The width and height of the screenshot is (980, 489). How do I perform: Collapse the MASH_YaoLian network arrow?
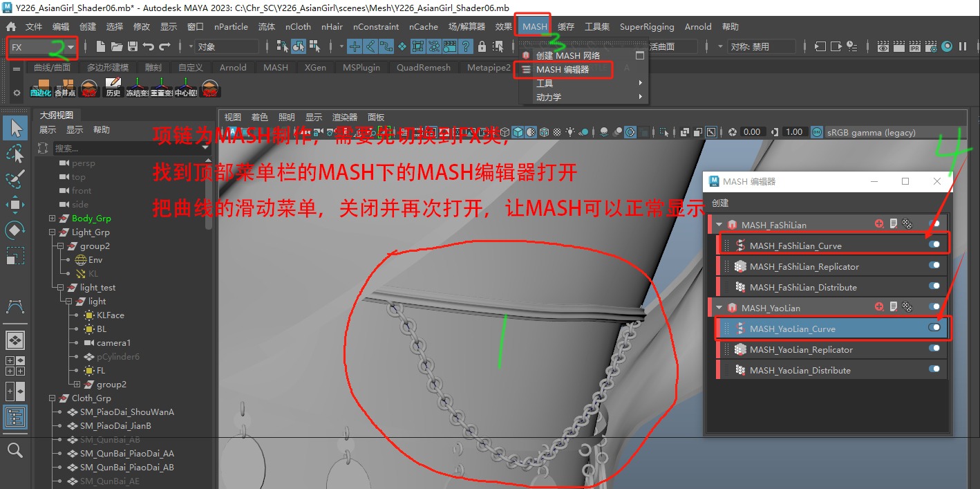[x=719, y=308]
